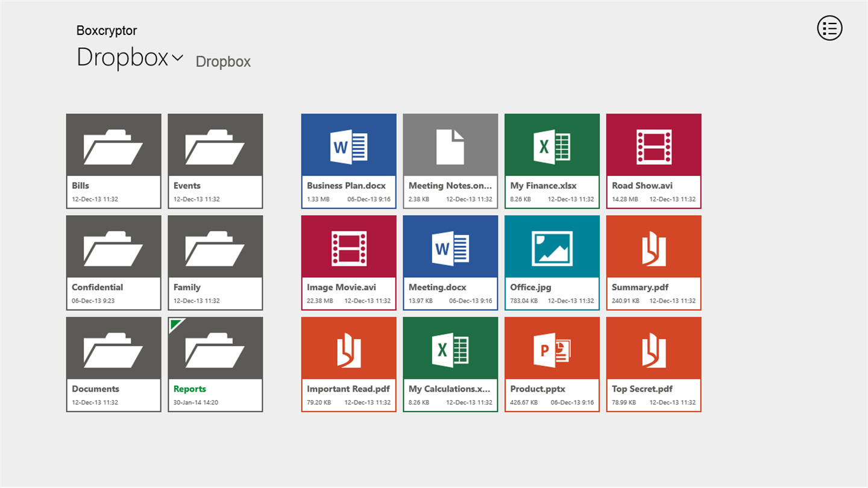The image size is (868, 488).
Task: Click the 06-Dec-13 9:23 date on Confidential
Action: point(93,301)
